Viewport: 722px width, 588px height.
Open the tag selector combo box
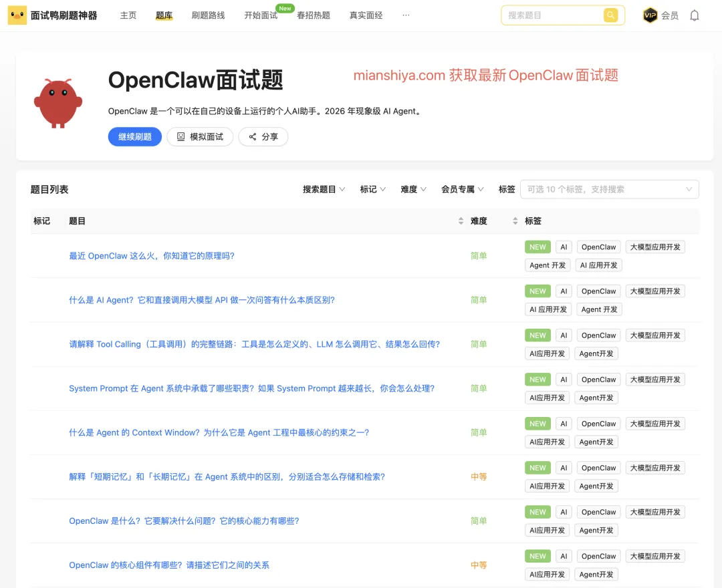[x=610, y=189]
